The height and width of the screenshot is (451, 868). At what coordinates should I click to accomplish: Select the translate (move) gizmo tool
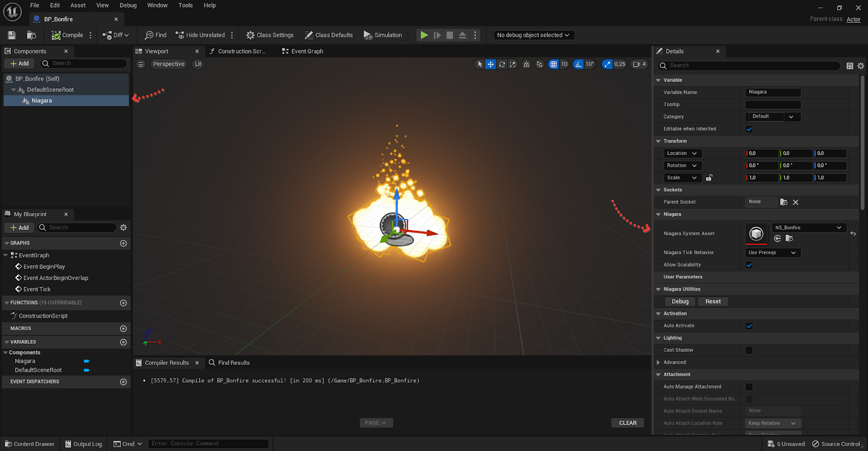(x=490, y=64)
